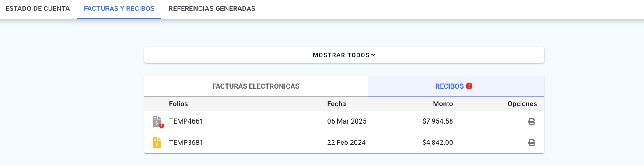Open the FACTURAS ELECTRÓNICAS sub-tab
Viewport: 644px width, 165px height.
click(256, 86)
